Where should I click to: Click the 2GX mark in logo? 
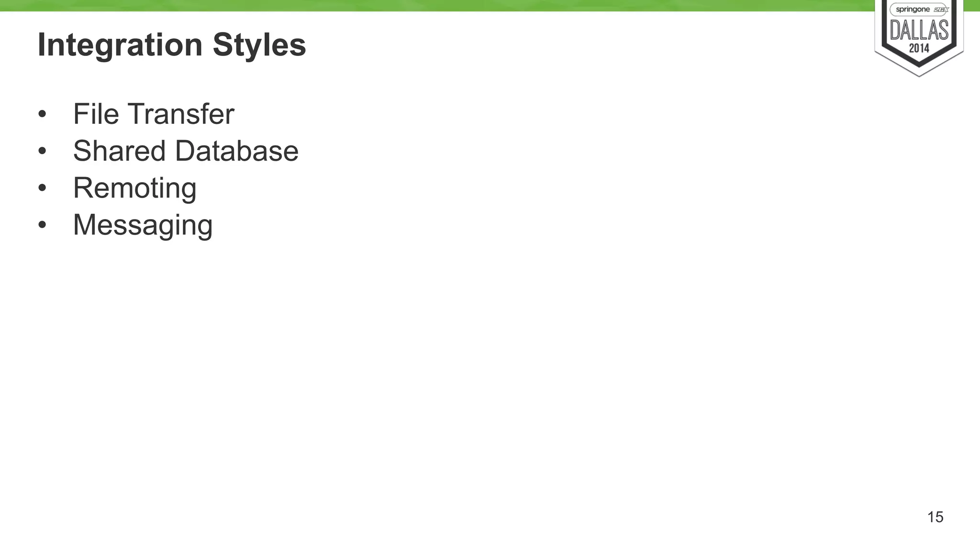(x=941, y=10)
